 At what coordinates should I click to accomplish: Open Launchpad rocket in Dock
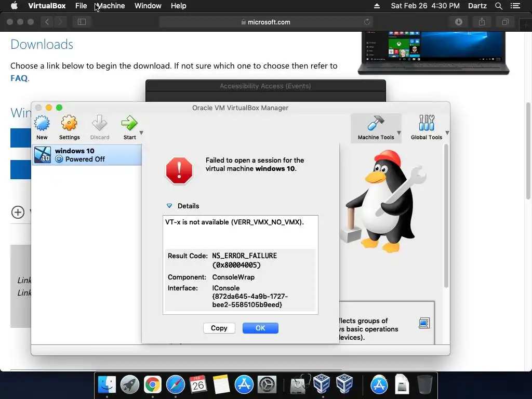[x=129, y=385]
